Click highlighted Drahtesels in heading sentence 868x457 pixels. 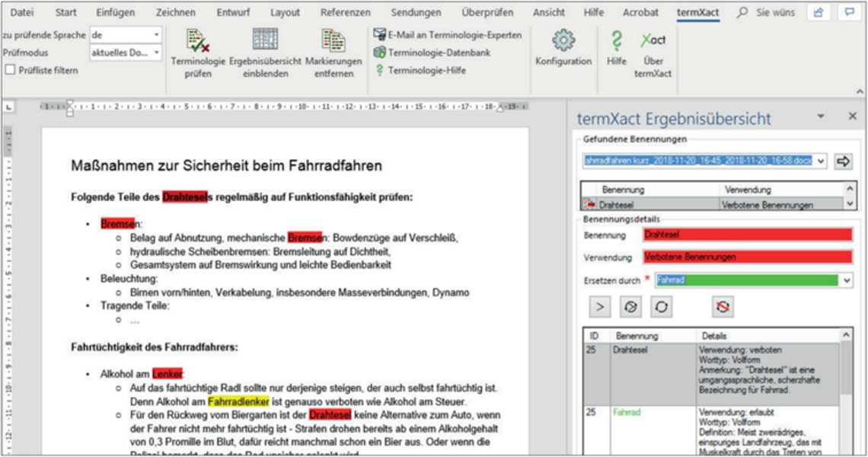coord(187,197)
